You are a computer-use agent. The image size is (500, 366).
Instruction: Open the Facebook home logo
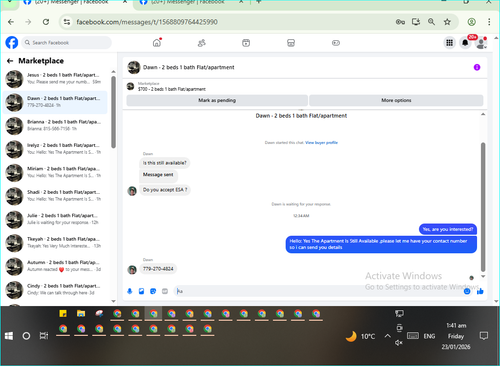12,43
